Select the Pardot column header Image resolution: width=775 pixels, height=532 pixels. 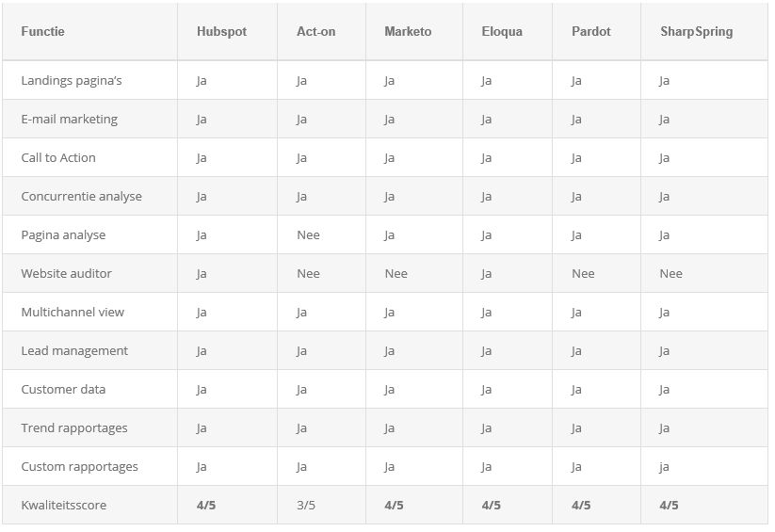591,31
